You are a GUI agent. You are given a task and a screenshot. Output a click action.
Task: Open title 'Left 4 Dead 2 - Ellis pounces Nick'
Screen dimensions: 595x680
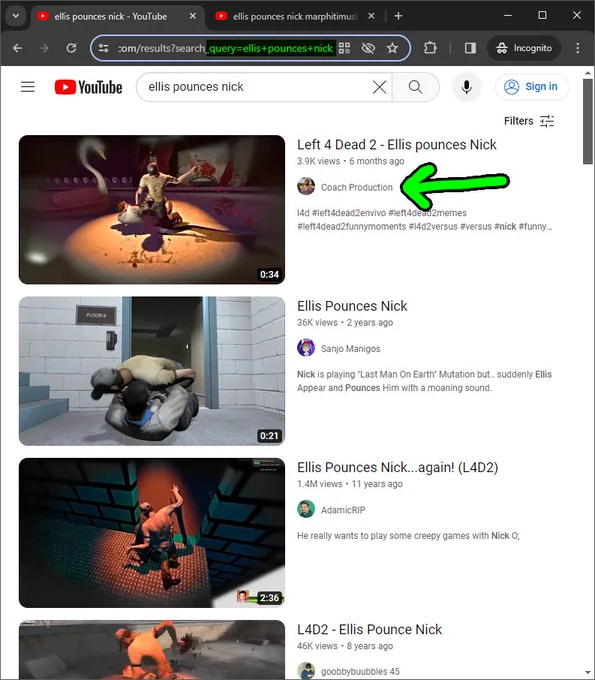click(396, 145)
